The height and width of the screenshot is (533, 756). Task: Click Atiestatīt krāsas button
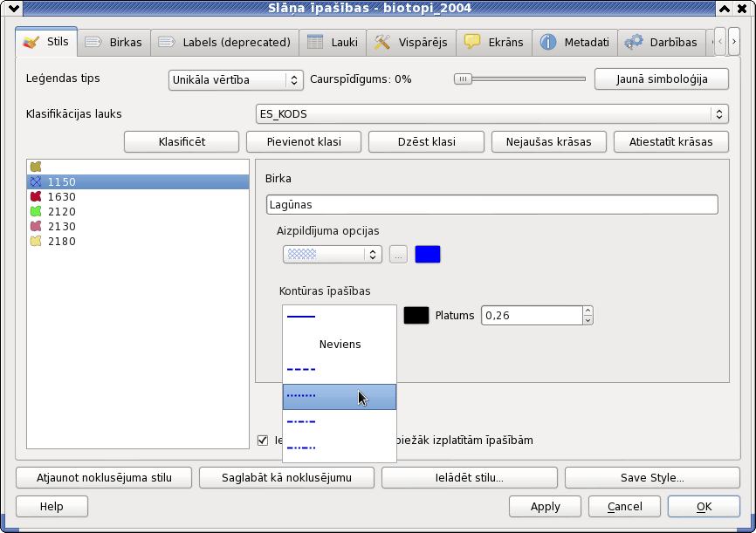pos(671,141)
